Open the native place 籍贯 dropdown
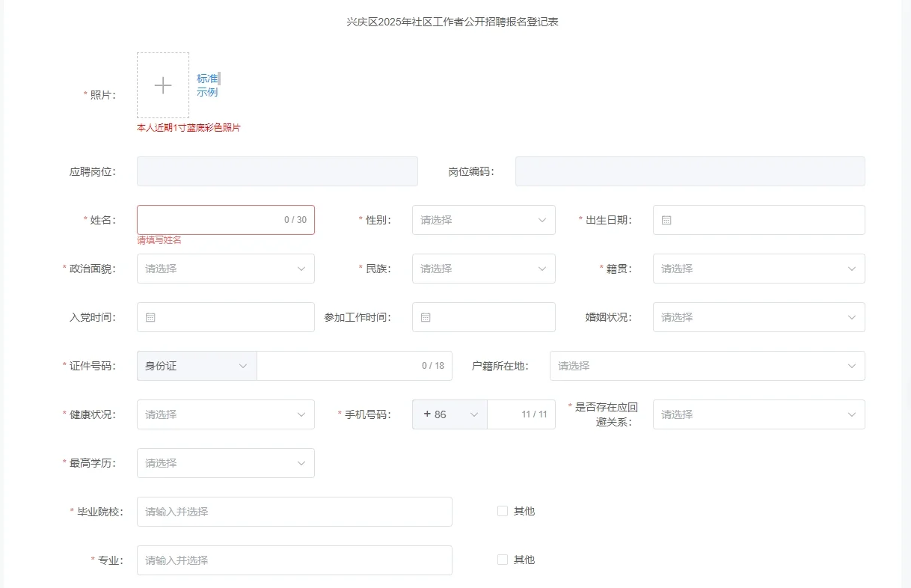 tap(758, 269)
